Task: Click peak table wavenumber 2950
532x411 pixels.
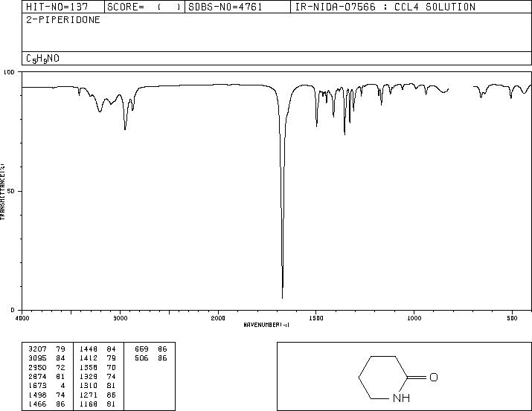Action: pyautogui.click(x=37, y=367)
